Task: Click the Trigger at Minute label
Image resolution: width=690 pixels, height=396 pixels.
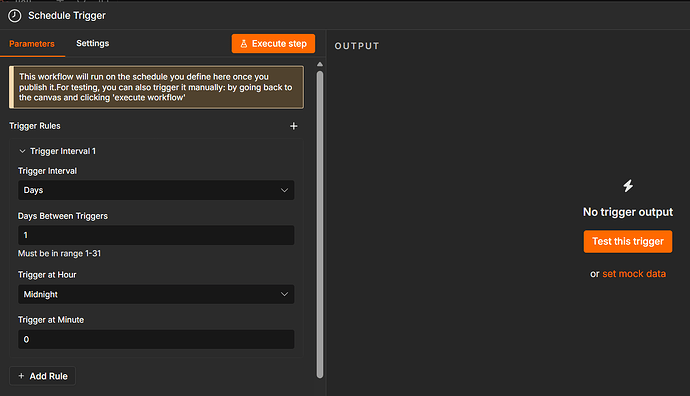Action: 51,320
